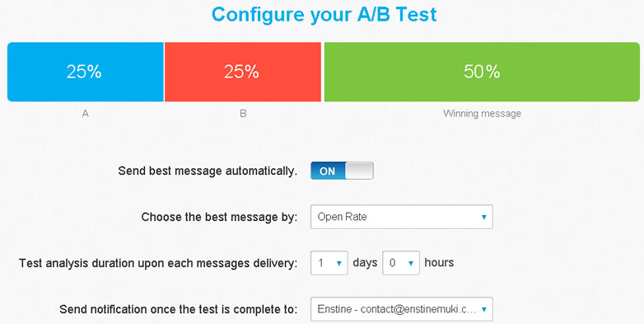Click the Configure your A/B Test heading
This screenshot has height=324, width=644.
[x=324, y=14]
